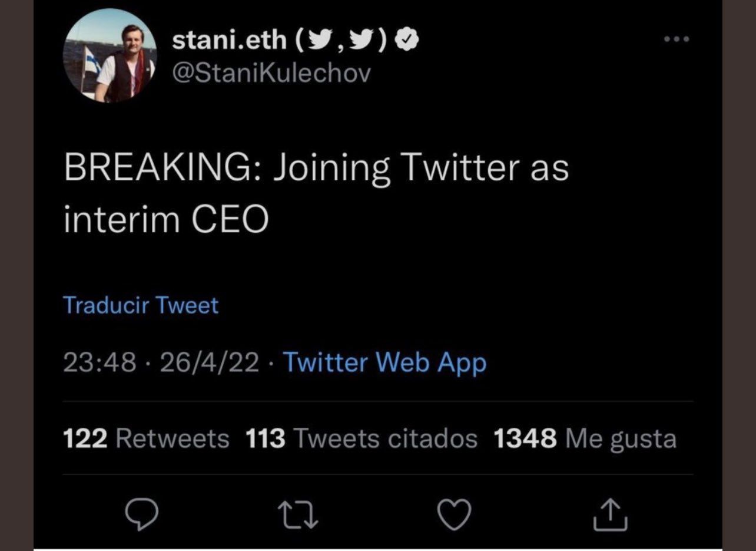
Task: Click the 23:48 tweet time
Action: [100, 362]
